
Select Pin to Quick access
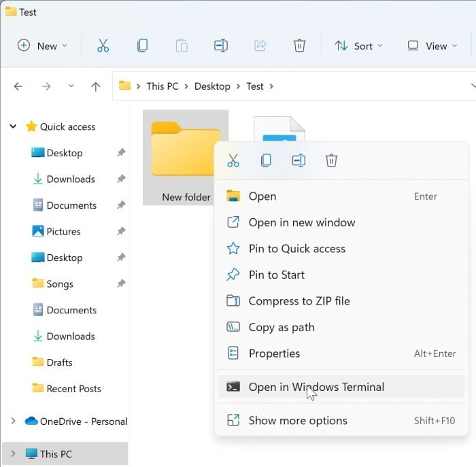click(341, 249)
